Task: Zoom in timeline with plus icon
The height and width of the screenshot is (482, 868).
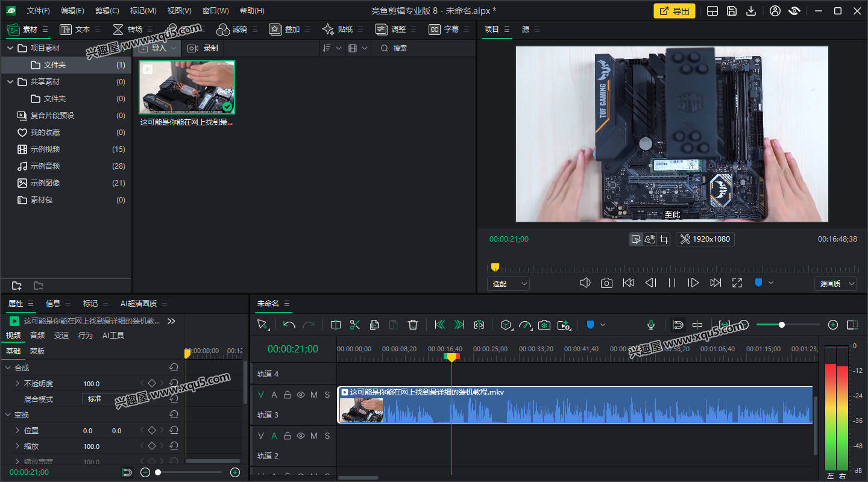Action: tap(833, 325)
